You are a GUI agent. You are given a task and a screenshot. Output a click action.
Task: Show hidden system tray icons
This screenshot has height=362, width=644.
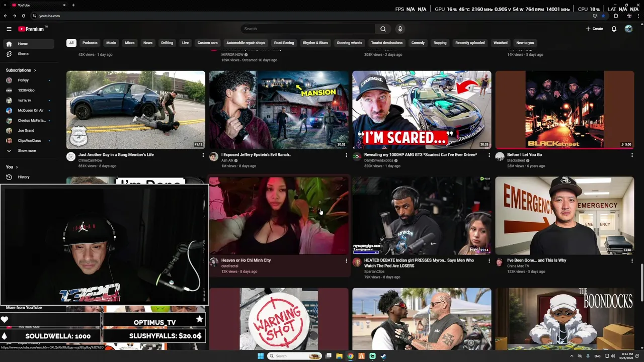(572, 356)
